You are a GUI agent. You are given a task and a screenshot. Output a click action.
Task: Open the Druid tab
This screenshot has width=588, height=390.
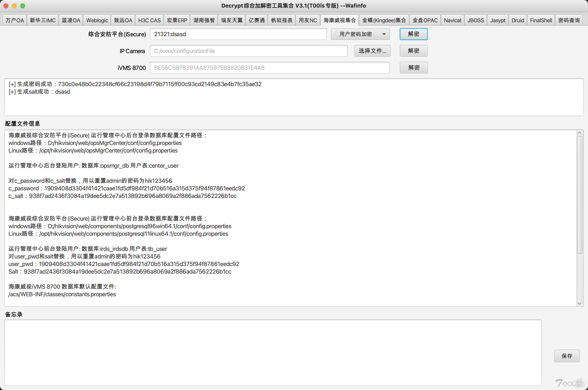pos(518,20)
